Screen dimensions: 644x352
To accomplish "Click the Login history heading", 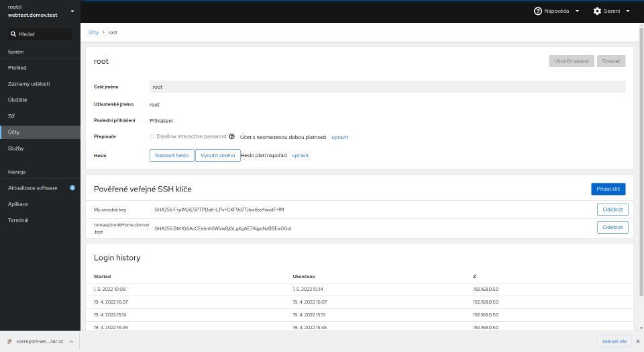I will click(x=117, y=258).
